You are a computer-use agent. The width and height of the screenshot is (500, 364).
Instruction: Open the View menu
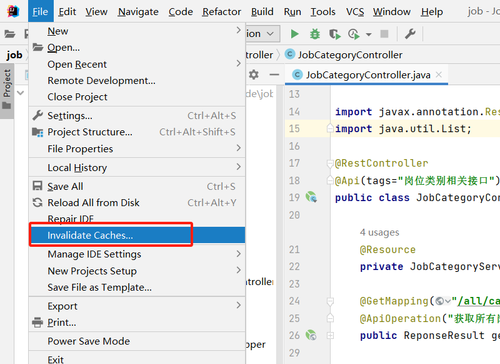(x=96, y=12)
